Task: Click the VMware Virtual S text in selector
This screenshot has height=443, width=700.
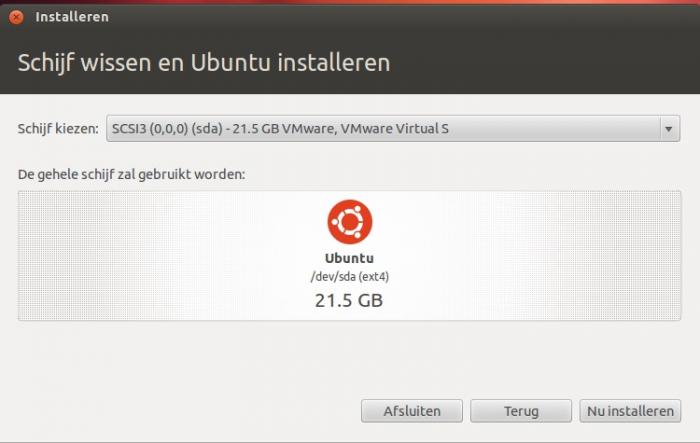Action: click(x=394, y=129)
